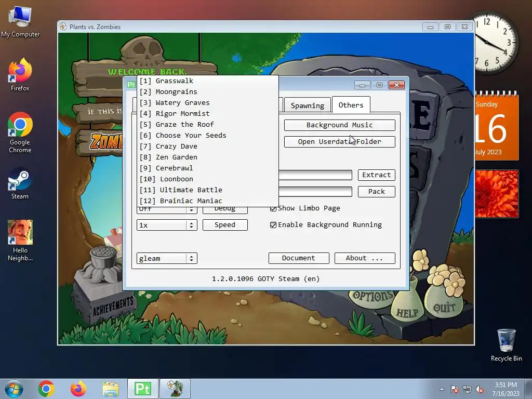Select [4] Rigor Mormist from the list
The image size is (532, 399).
[207, 113]
